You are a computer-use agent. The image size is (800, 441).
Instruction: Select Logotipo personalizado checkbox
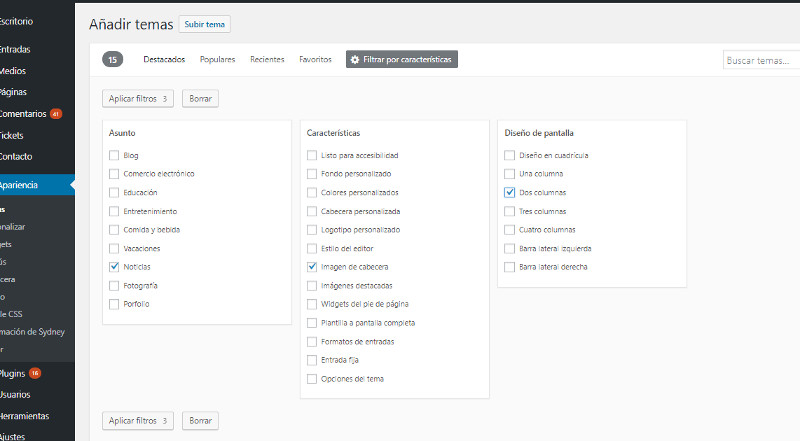click(312, 230)
